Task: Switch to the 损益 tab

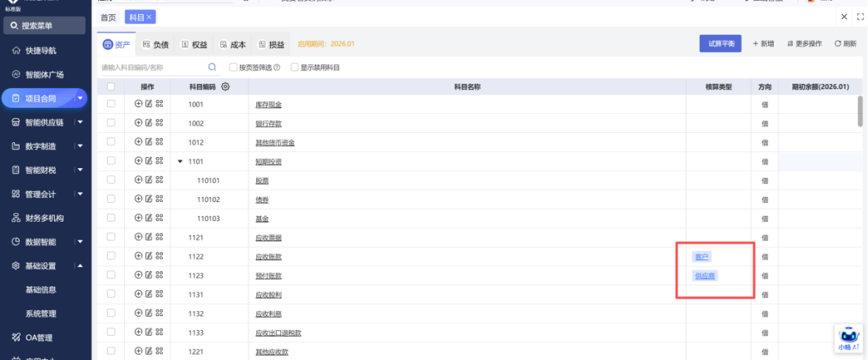Action: (272, 45)
